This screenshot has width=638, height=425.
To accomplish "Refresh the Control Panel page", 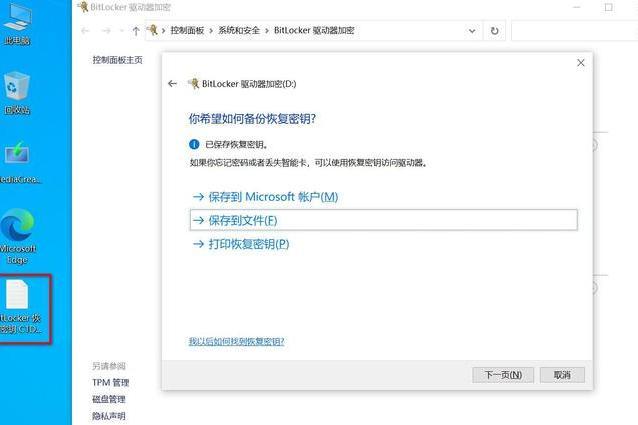I will tap(494, 31).
